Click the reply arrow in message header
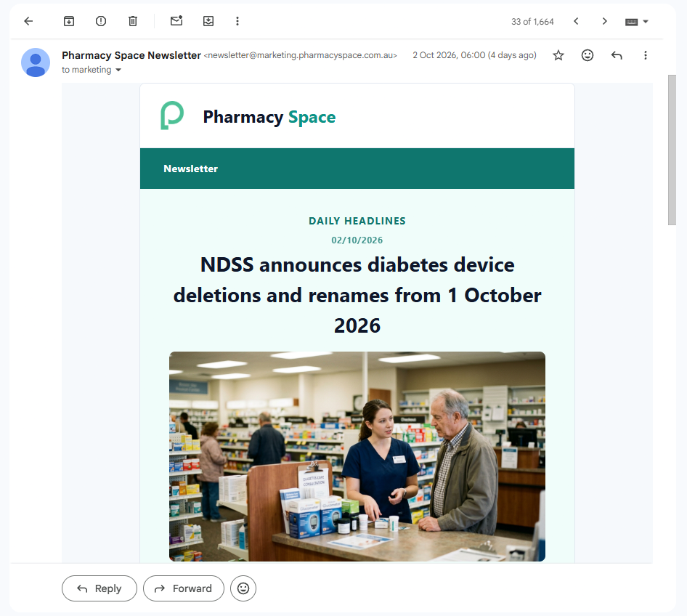687x616 pixels. pyautogui.click(x=617, y=55)
